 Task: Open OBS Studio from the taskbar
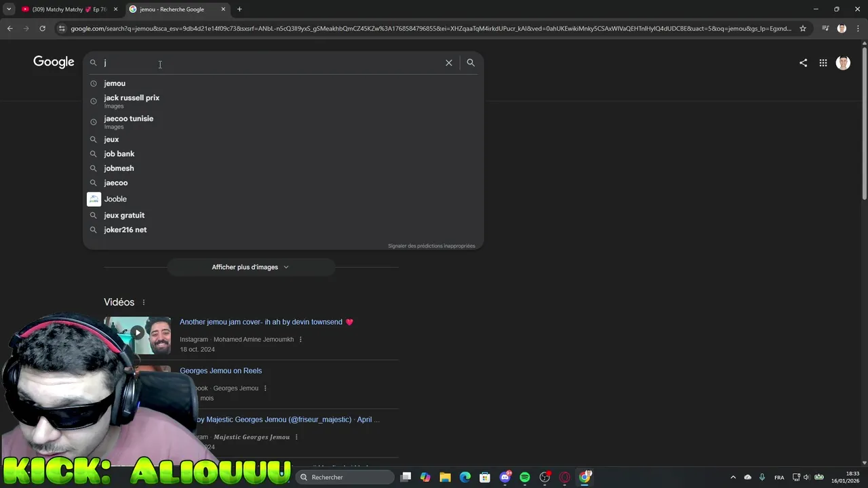coord(545,477)
